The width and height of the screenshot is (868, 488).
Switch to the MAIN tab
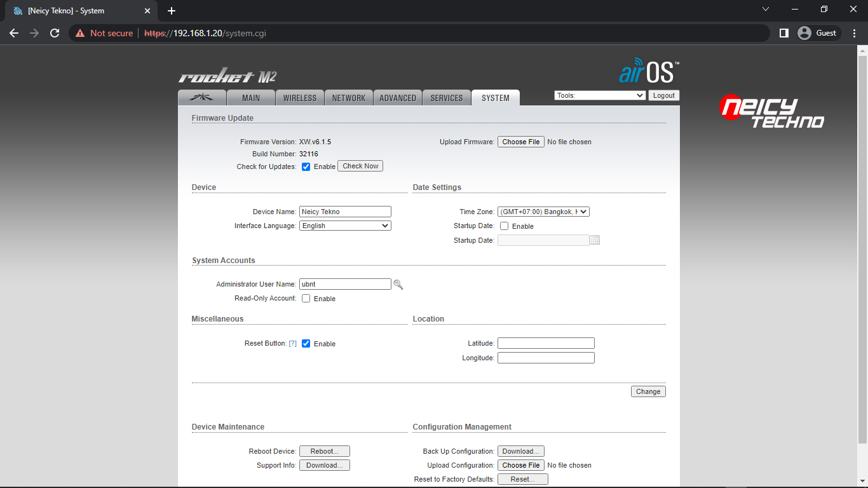pyautogui.click(x=251, y=98)
